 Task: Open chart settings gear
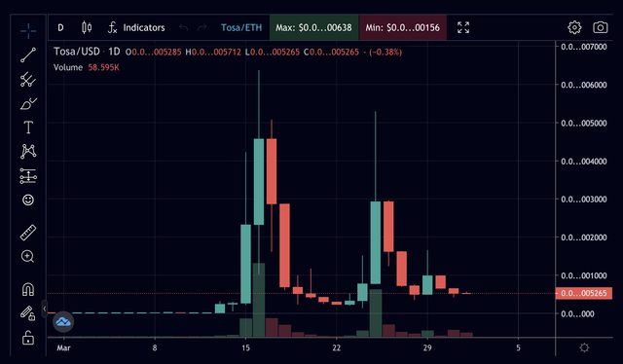574,27
